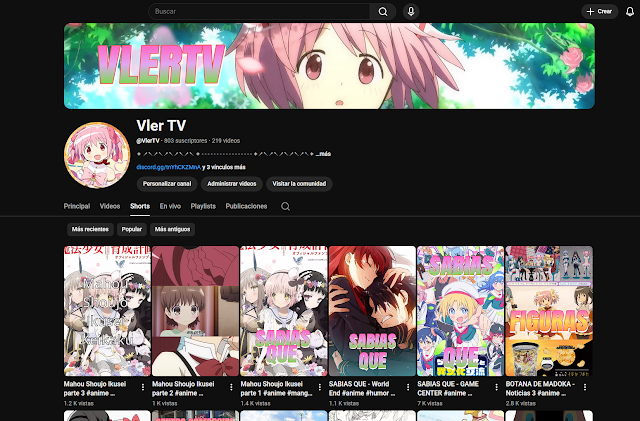This screenshot has height=421, width=640.
Task: Click the Crear button
Action: [599, 11]
